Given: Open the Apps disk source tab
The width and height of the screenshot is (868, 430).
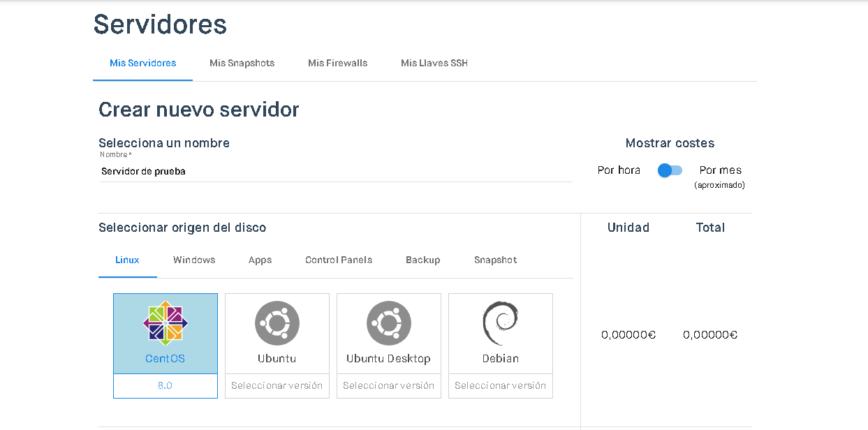Looking at the screenshot, I should pos(260,260).
